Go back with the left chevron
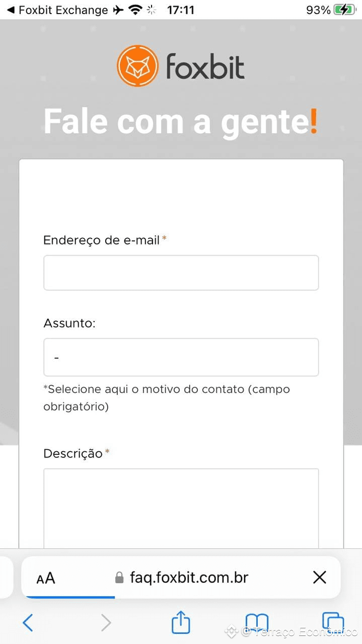This screenshot has height=644, width=362. pyautogui.click(x=28, y=623)
